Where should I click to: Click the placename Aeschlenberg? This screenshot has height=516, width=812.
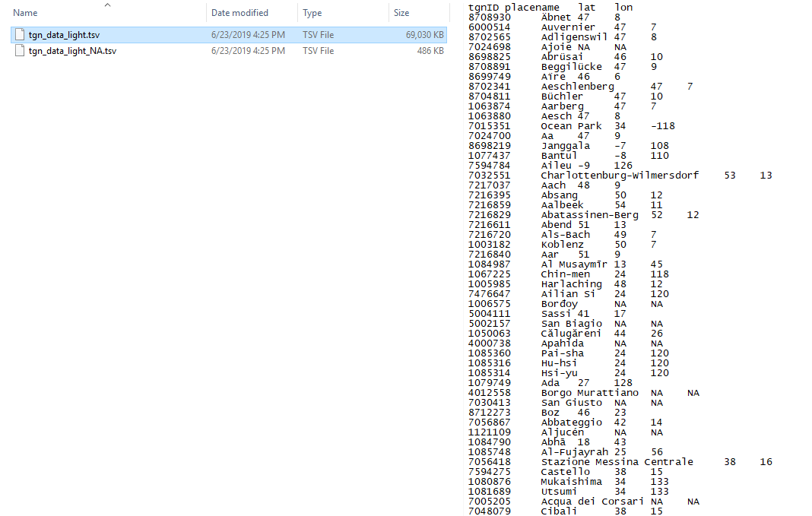click(577, 86)
